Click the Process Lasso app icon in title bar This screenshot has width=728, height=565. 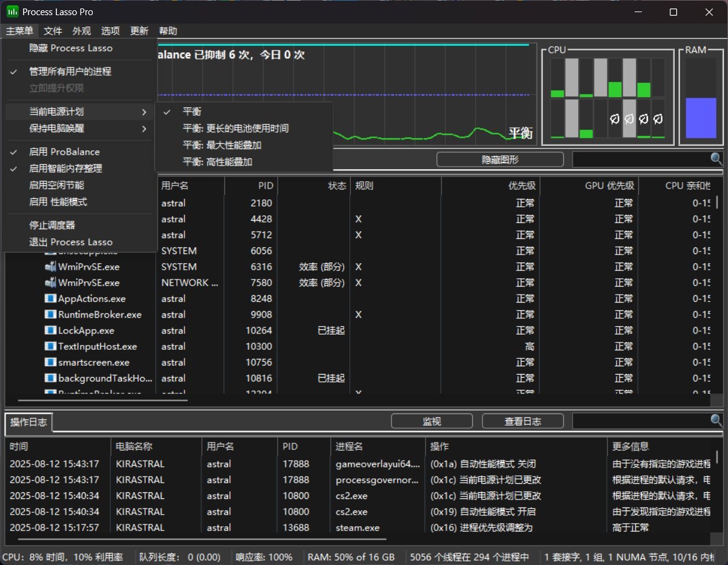pos(12,12)
